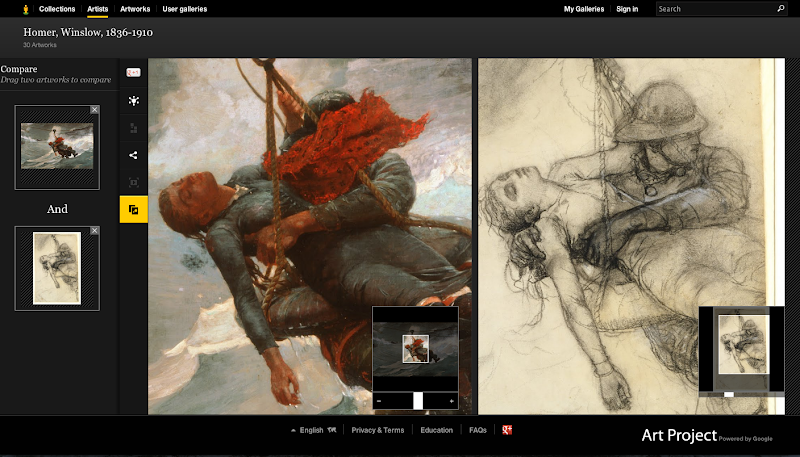The width and height of the screenshot is (800, 457).
Task: Click the Sign in link
Action: coord(627,9)
